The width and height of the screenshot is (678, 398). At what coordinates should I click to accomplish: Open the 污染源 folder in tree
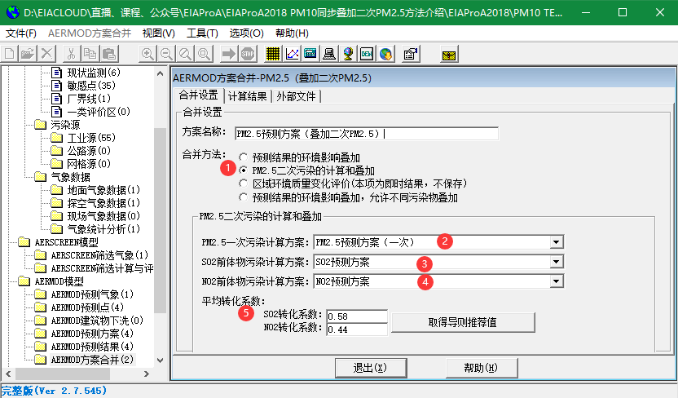[x=65, y=125]
